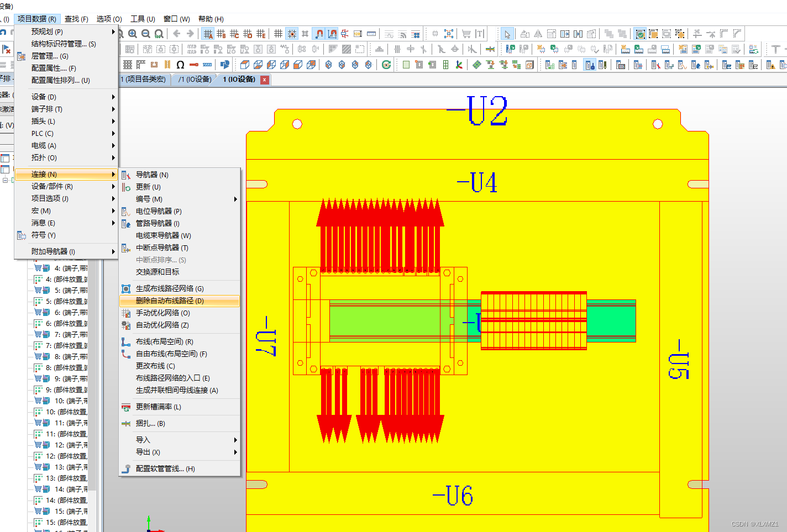
Task: Expand the 导入 submenu
Action: tap(180, 440)
